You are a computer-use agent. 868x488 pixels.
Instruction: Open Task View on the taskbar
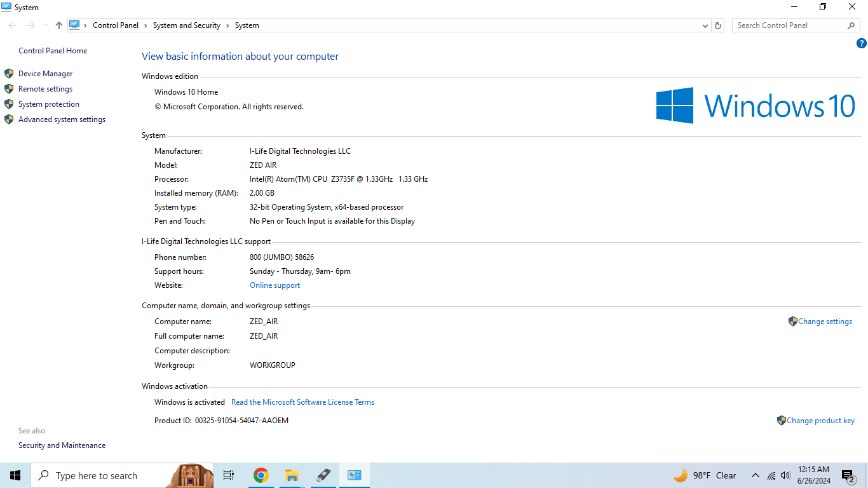(229, 475)
